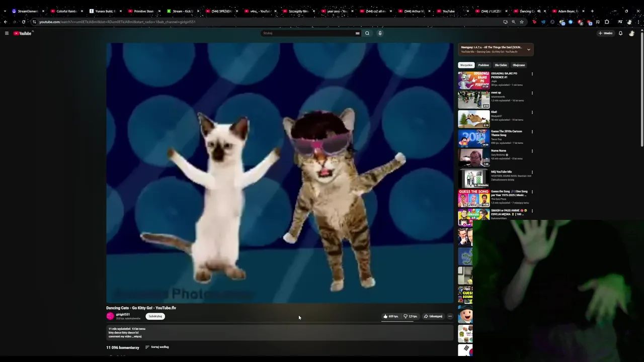
Task: Open options menu for Kiwi! video
Action: point(532,113)
